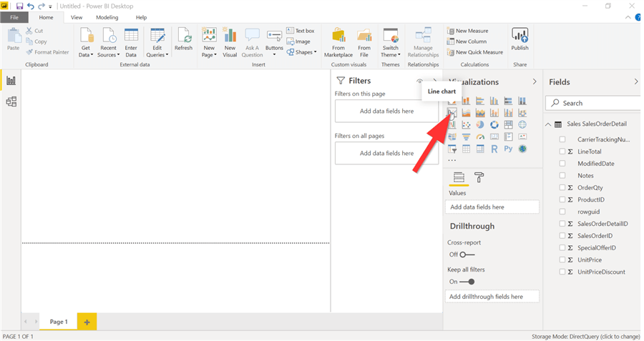Select the Gauge visualization
Viewport: 644px width, 341px height.
tap(480, 137)
